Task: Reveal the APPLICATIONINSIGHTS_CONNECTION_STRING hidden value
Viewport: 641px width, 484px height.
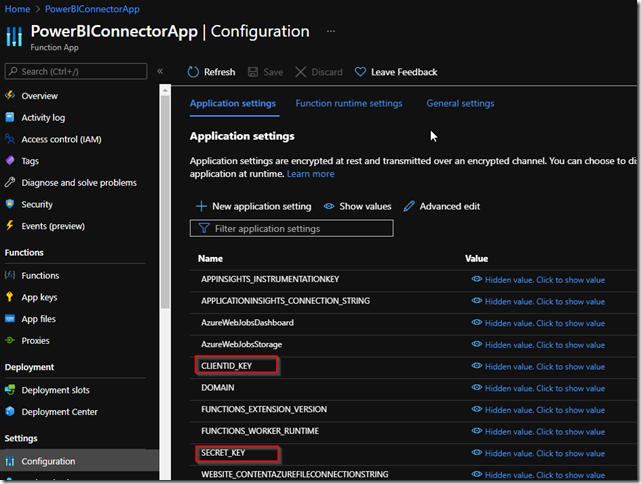Action: tap(538, 301)
